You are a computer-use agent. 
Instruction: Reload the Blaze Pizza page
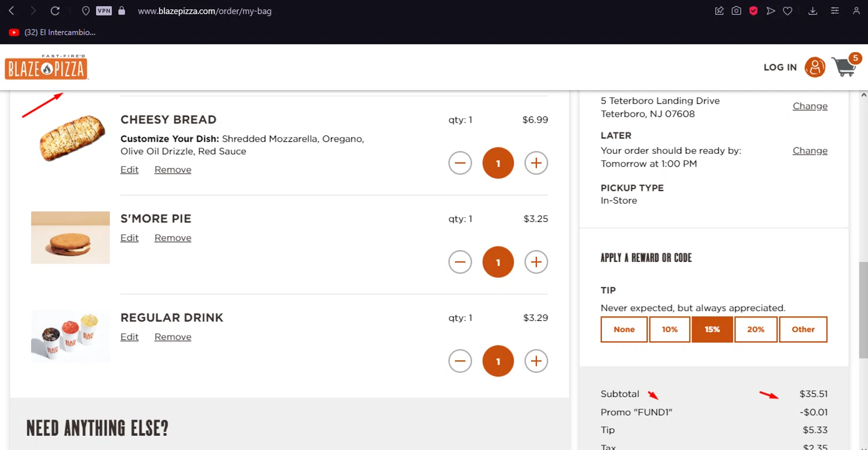point(55,10)
